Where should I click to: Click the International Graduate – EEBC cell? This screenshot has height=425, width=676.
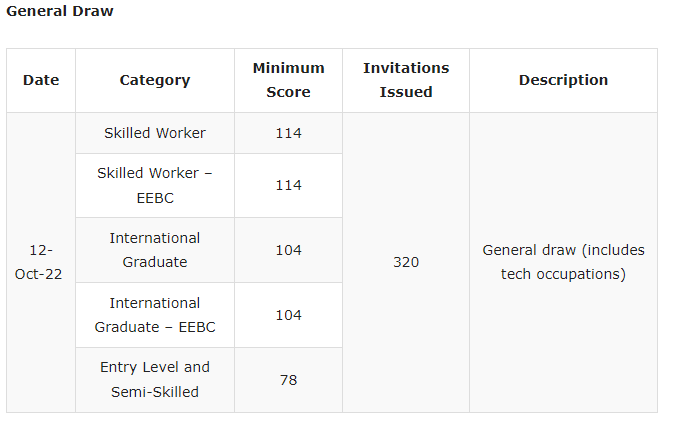155,315
